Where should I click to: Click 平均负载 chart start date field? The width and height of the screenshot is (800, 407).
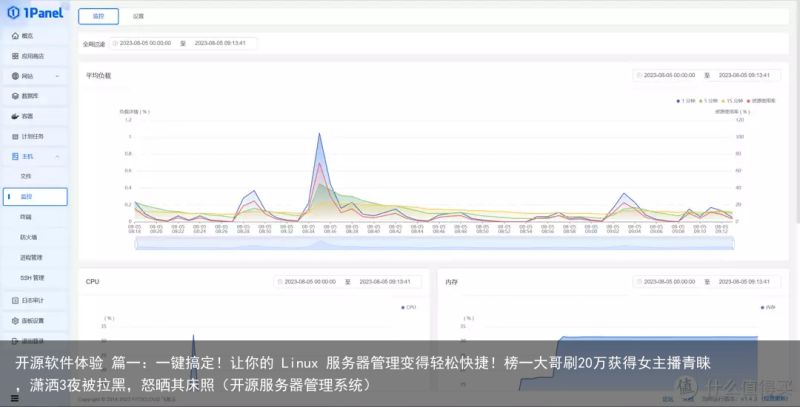(669, 75)
